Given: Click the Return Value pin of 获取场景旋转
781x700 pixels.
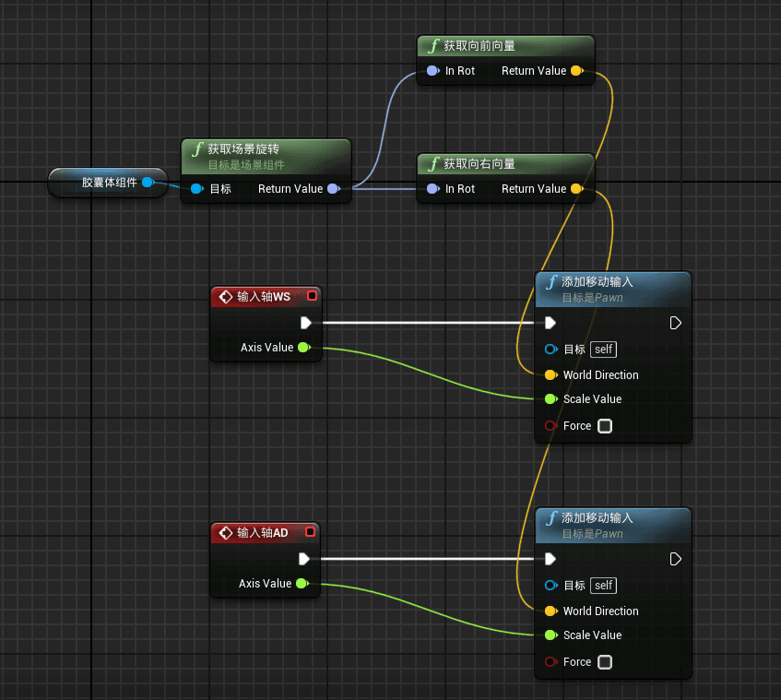Looking at the screenshot, I should point(333,189).
